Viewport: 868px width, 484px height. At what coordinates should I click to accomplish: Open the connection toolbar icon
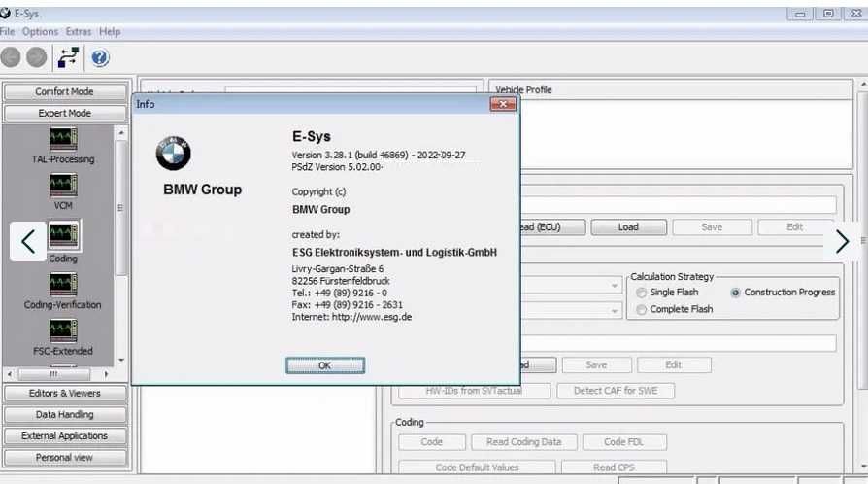click(68, 57)
